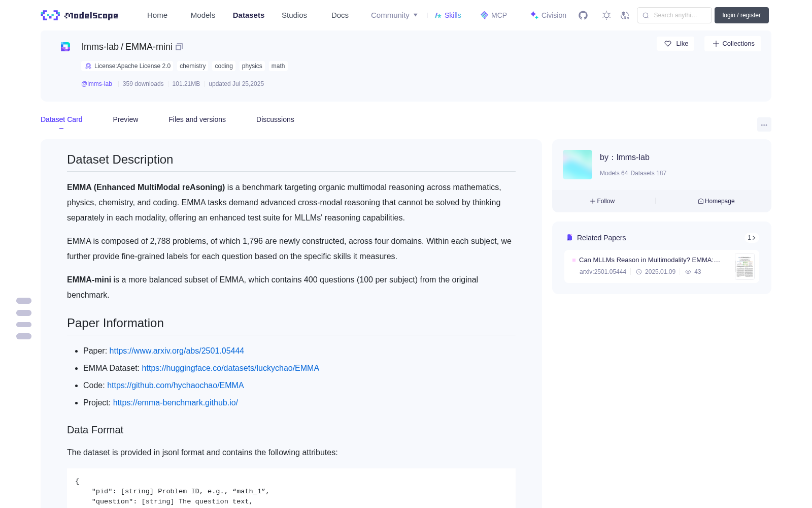Open the three-dots more options button
The height and width of the screenshot is (508, 812).
pyautogui.click(x=764, y=124)
